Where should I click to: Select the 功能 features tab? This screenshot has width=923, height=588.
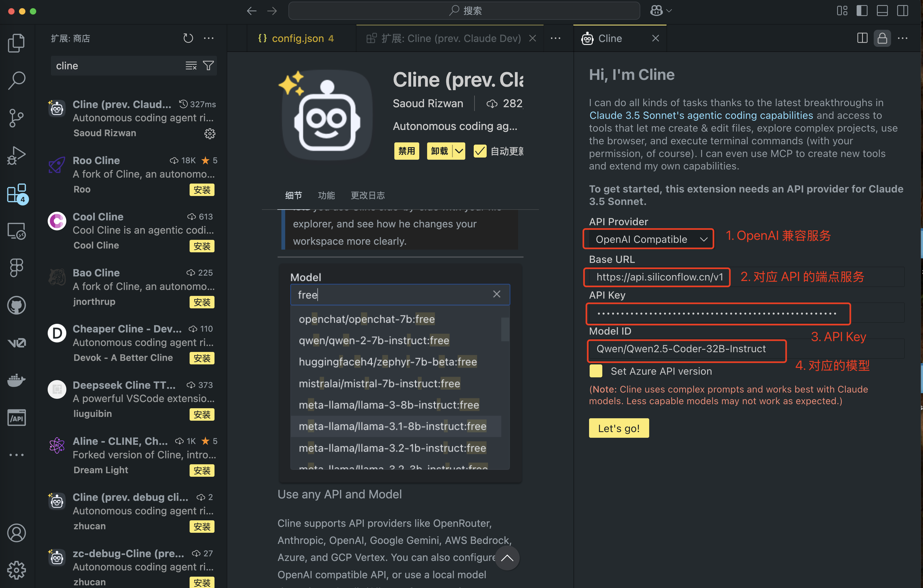[x=326, y=195]
